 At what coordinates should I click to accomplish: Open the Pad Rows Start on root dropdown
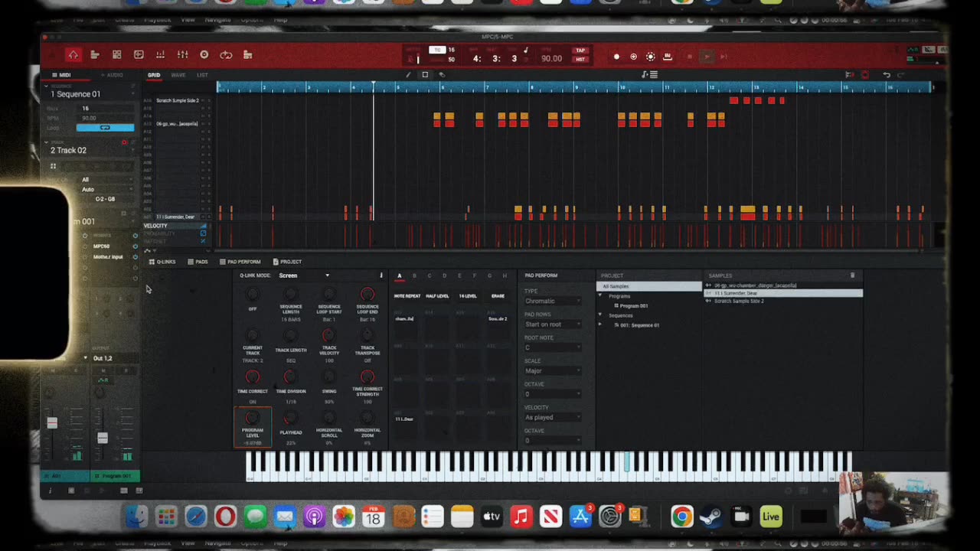click(x=552, y=324)
